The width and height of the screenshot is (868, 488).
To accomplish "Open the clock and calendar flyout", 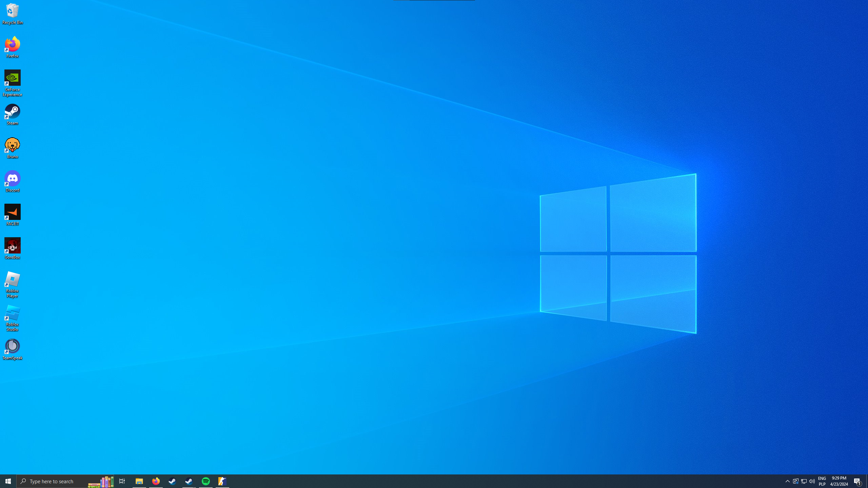I will pos(839,481).
